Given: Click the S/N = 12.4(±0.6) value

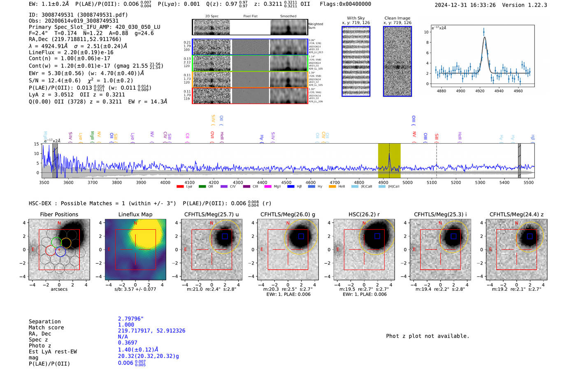Looking at the screenshot, I should tap(55, 81).
